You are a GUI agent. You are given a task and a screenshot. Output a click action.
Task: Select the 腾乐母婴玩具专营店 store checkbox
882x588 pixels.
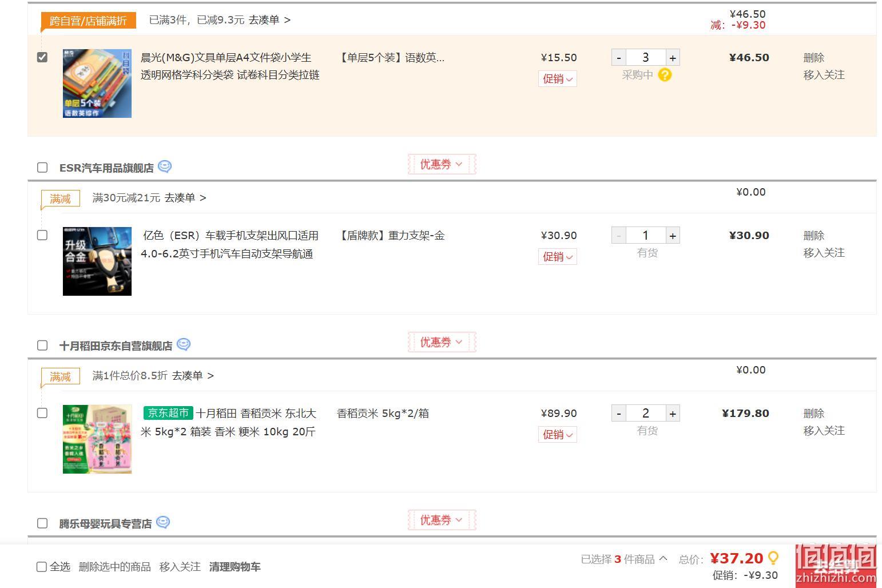coord(42,523)
